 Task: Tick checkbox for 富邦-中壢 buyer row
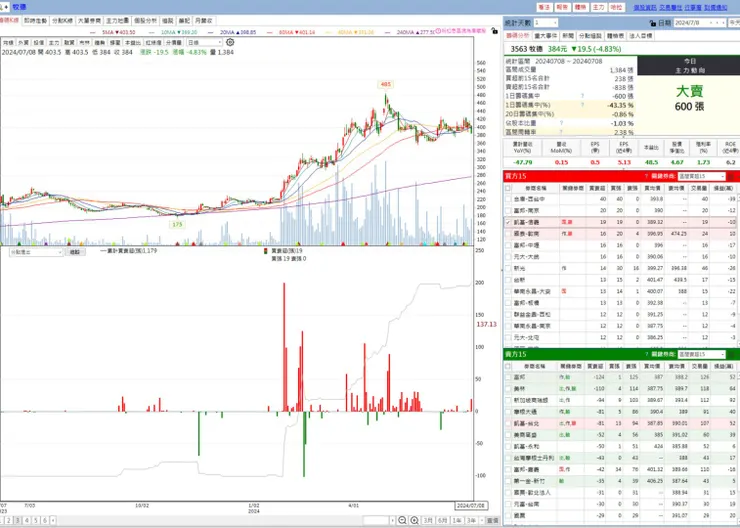[508, 245]
